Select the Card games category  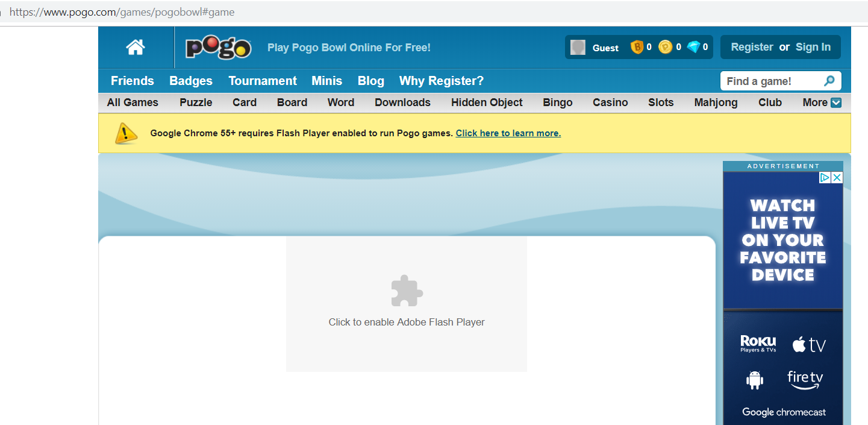pyautogui.click(x=245, y=102)
